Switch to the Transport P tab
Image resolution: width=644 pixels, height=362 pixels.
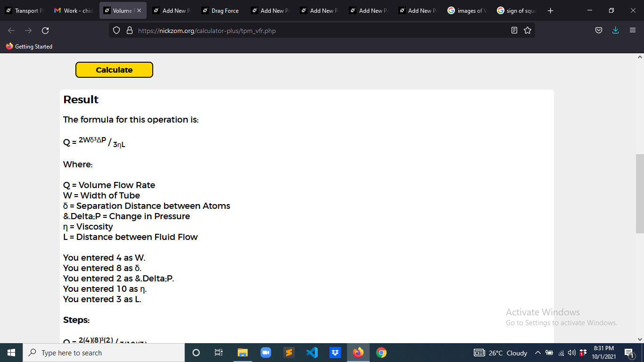[24, 10]
